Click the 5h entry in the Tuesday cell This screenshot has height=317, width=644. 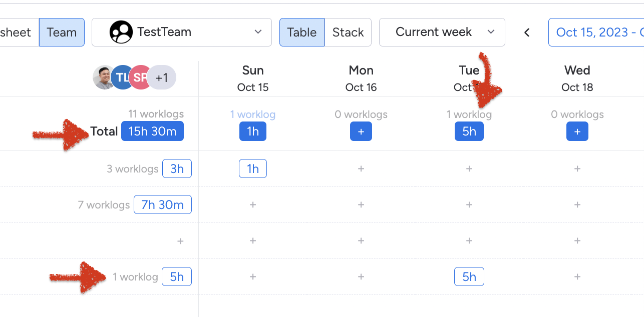pyautogui.click(x=469, y=277)
